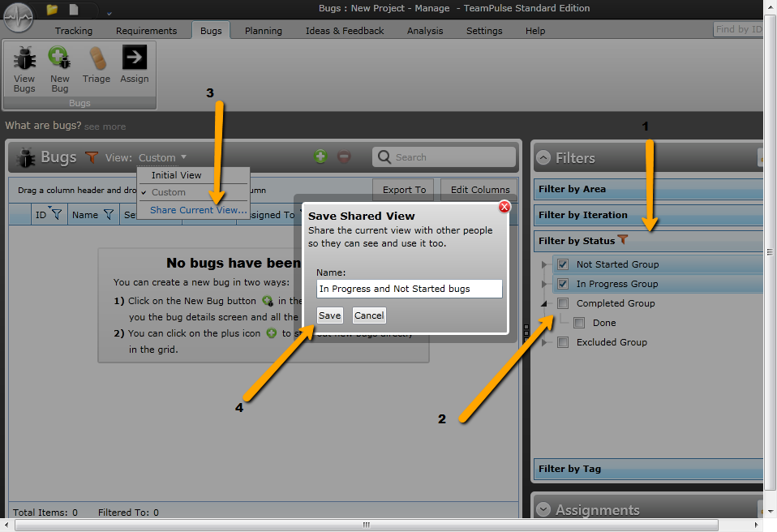Click the New Bug ribbon icon
777x532 pixels.
coord(59,58)
